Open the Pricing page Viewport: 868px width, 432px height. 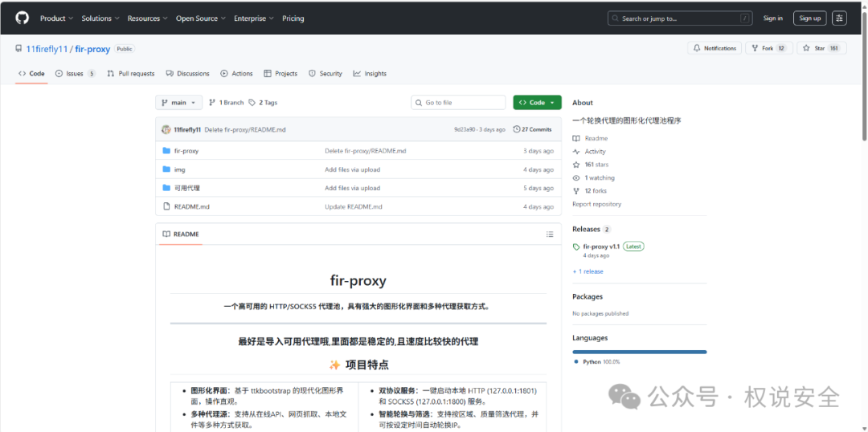(x=293, y=18)
